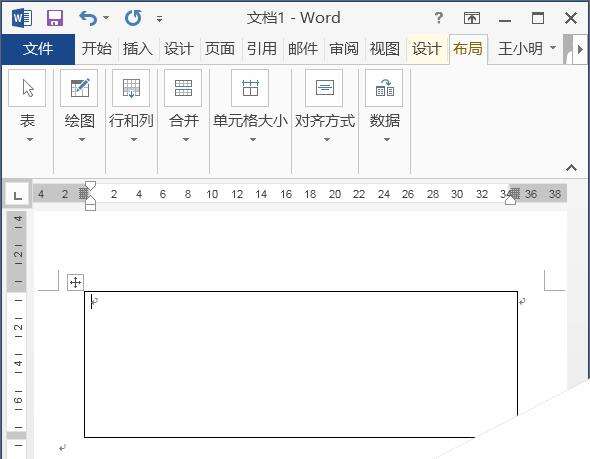Click the 单元格大小 cell size icon
This screenshot has width=590, height=459.
[x=250, y=88]
